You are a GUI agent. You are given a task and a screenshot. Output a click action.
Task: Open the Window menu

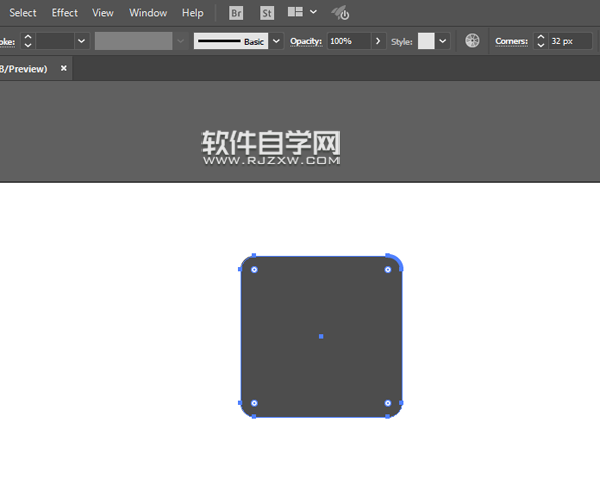tap(148, 13)
